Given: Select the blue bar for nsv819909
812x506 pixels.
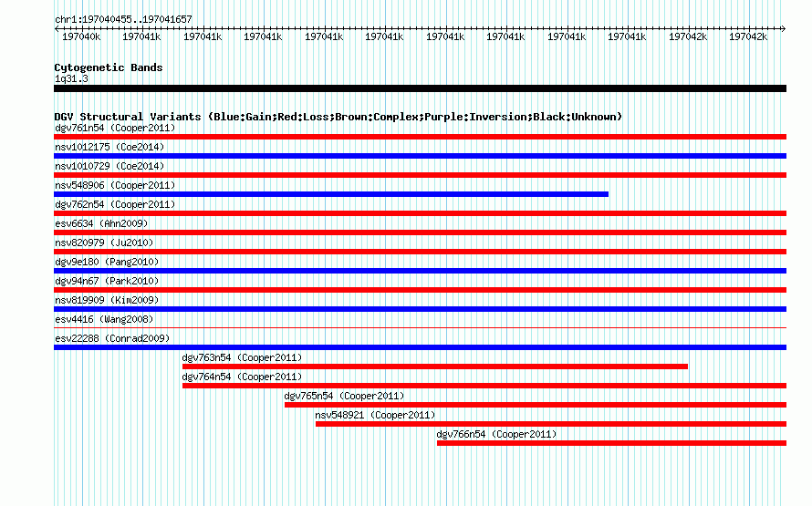Looking at the screenshot, I should [x=420, y=309].
